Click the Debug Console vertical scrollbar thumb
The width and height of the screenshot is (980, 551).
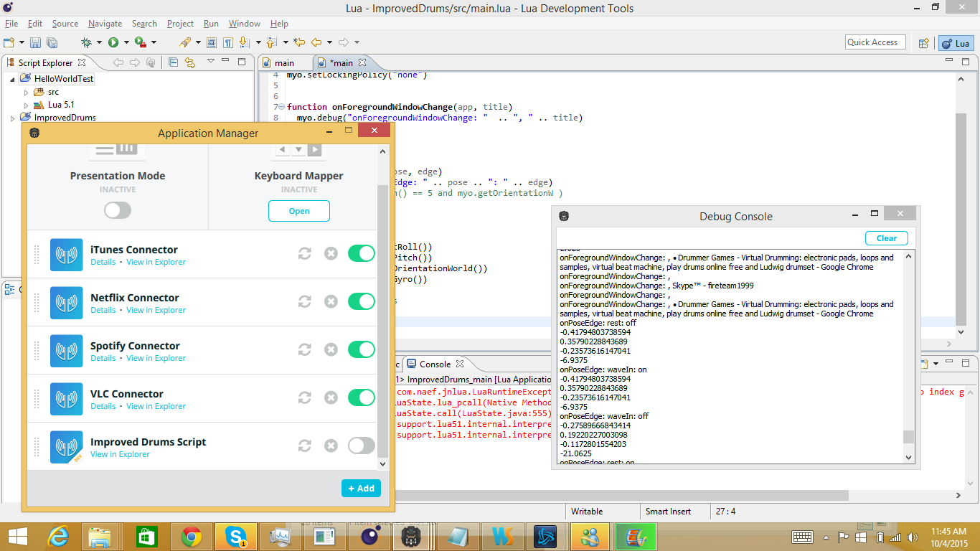[x=909, y=437]
